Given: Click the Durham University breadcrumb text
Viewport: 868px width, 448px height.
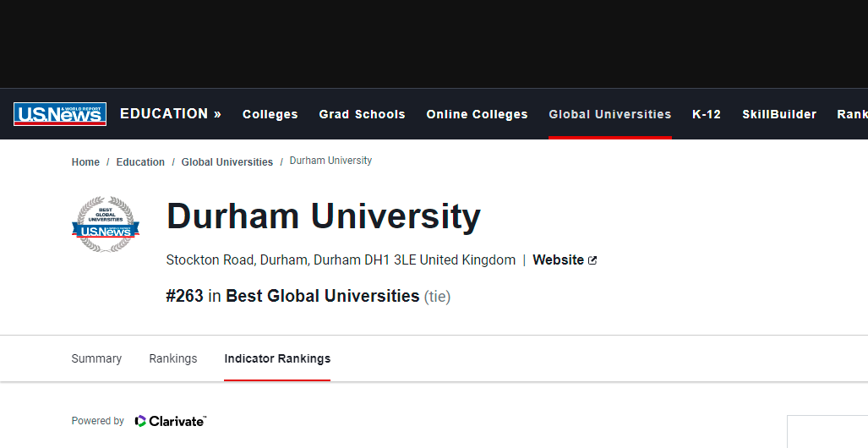Looking at the screenshot, I should (330, 161).
